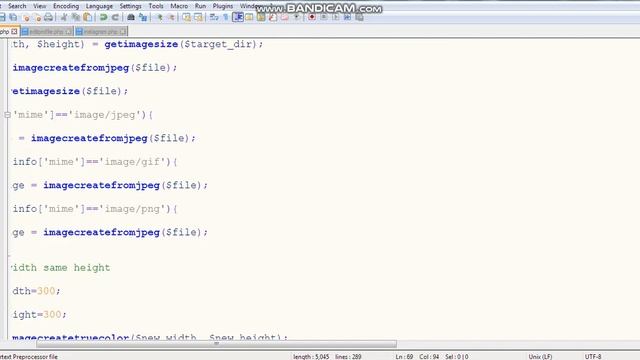The image size is (640, 360).
Task: Click the 'ight=300;' code line
Action: pos(39,315)
